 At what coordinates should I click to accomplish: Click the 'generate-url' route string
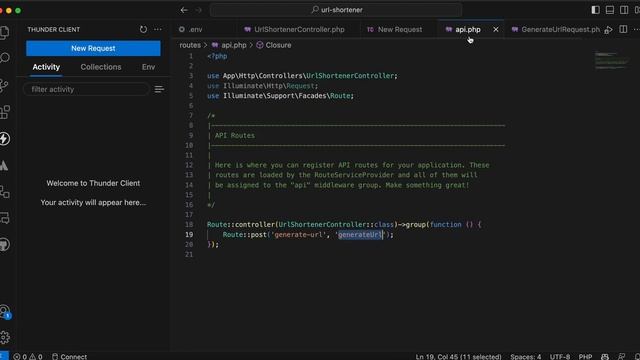[x=298, y=235]
